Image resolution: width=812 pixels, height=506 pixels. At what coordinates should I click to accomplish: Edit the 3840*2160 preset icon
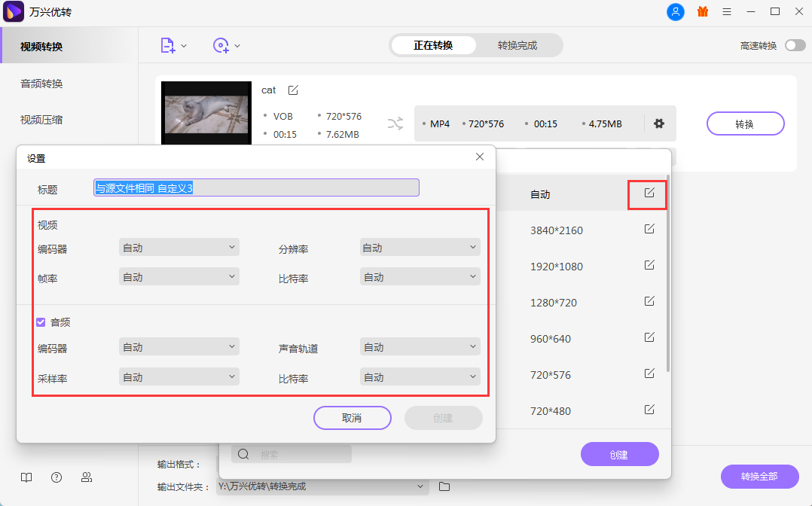click(649, 229)
